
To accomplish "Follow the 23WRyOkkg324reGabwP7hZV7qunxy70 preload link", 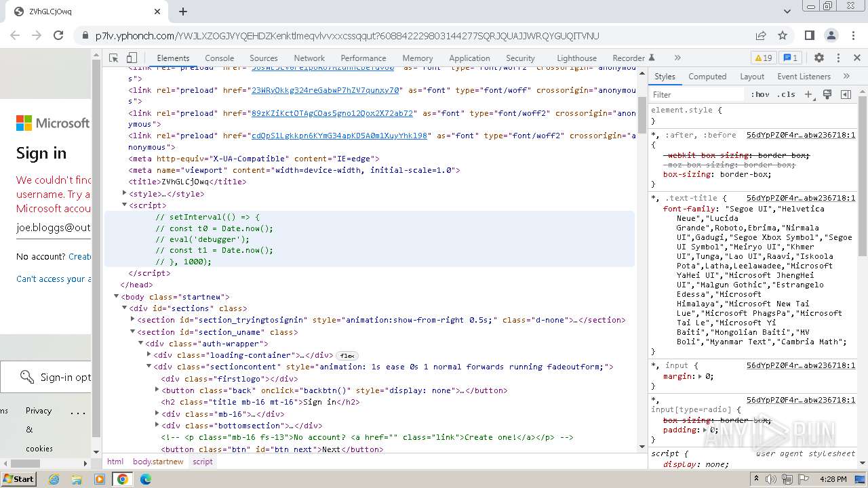I will tap(325, 90).
